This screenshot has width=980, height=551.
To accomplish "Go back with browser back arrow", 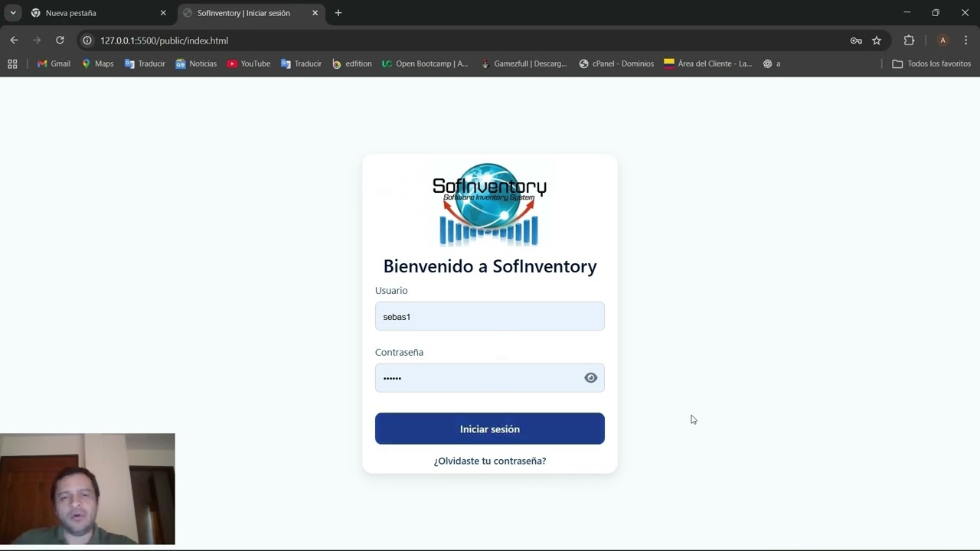I will (x=14, y=41).
